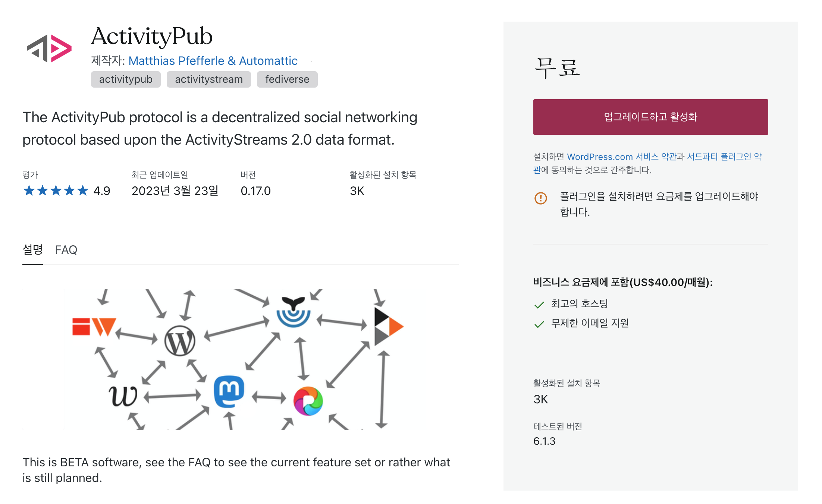The image size is (822, 504).
Task: Switch to the FAQ tab
Action: pos(66,250)
